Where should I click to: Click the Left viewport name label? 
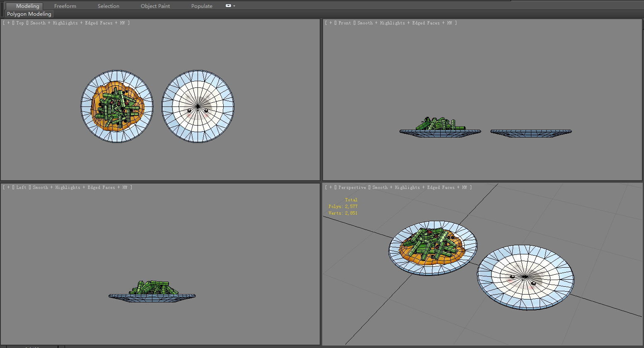(x=21, y=187)
